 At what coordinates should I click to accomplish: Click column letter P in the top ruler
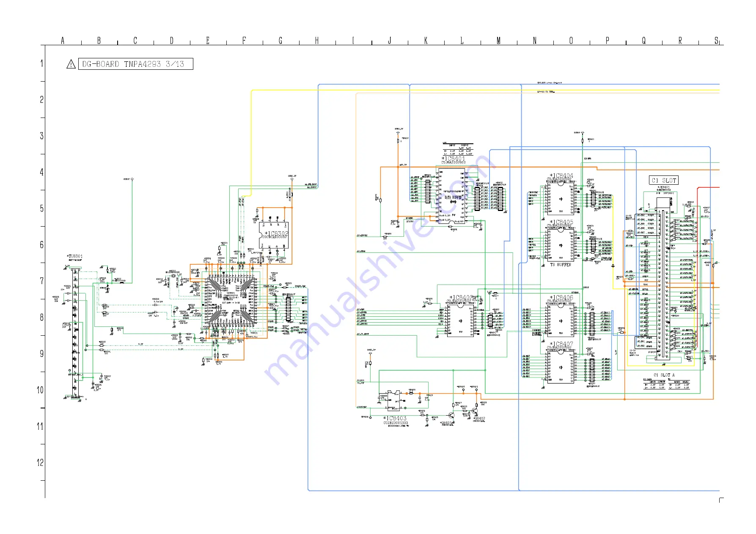pos(607,41)
